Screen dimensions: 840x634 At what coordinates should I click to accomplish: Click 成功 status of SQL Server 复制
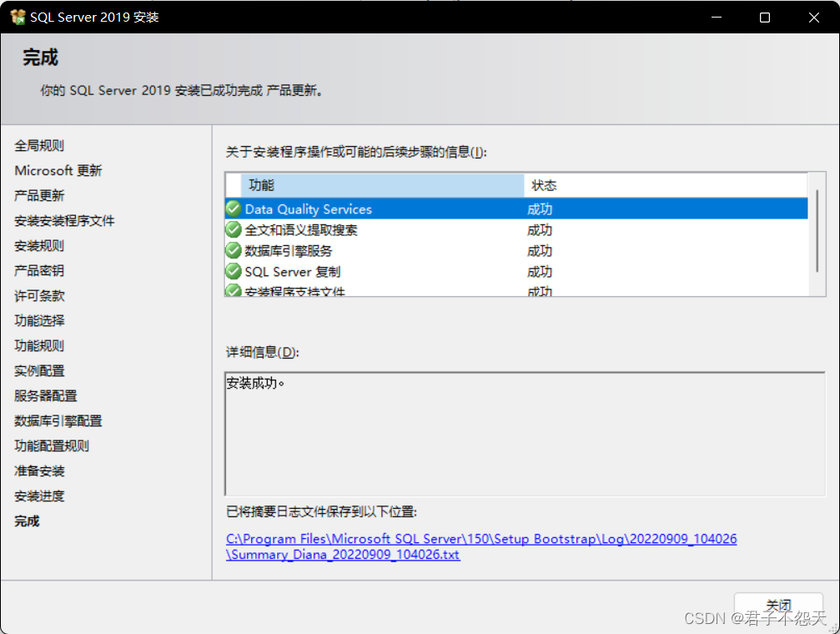pos(540,272)
